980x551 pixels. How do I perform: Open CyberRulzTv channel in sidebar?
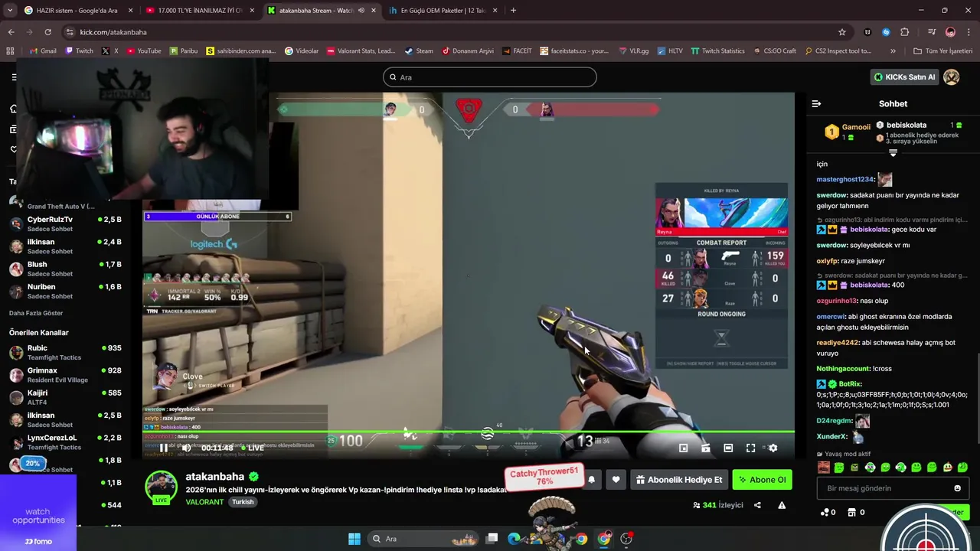(65, 223)
